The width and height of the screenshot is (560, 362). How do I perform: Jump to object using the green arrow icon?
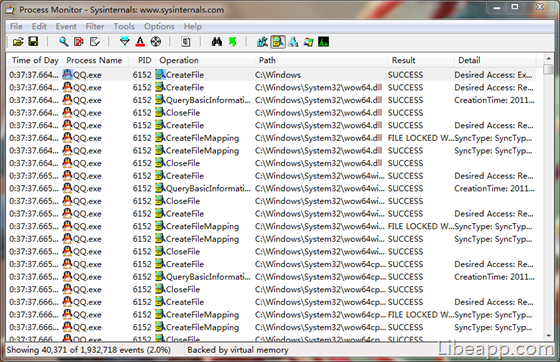(x=232, y=42)
